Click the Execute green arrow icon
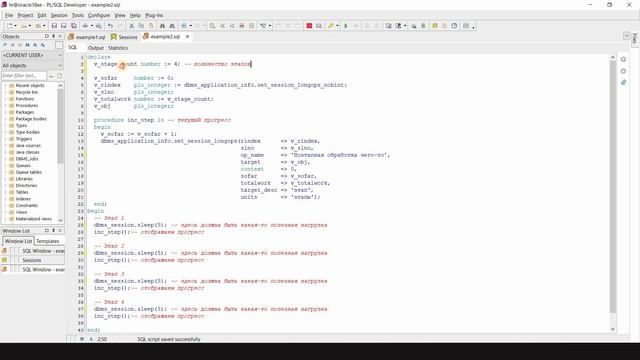This screenshot has width=640, height=360. (346, 26)
